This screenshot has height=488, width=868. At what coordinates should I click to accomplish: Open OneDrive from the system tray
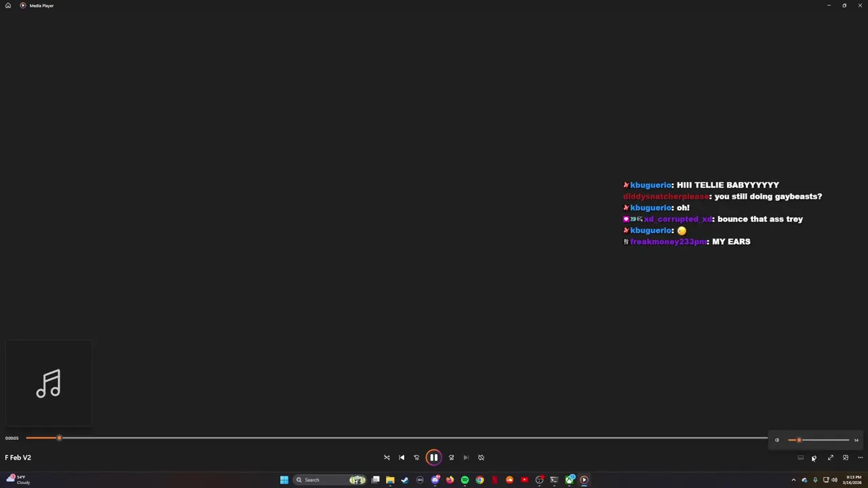[x=804, y=480]
